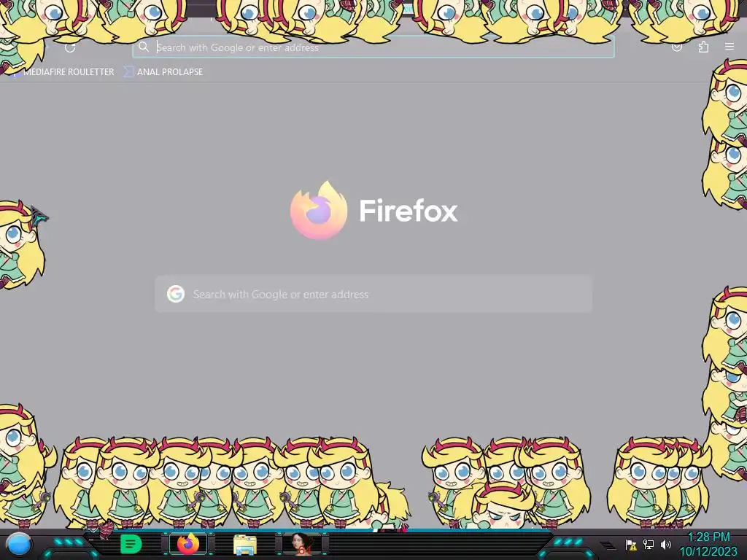Focus the Firefox address bar at top

coord(373,47)
